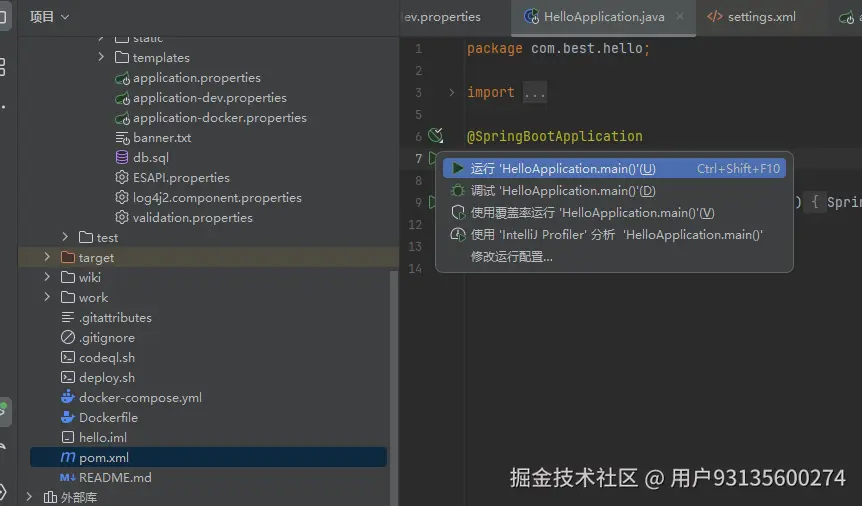The width and height of the screenshot is (862, 506).
Task: Click the profiler icon in menu
Action: click(457, 234)
